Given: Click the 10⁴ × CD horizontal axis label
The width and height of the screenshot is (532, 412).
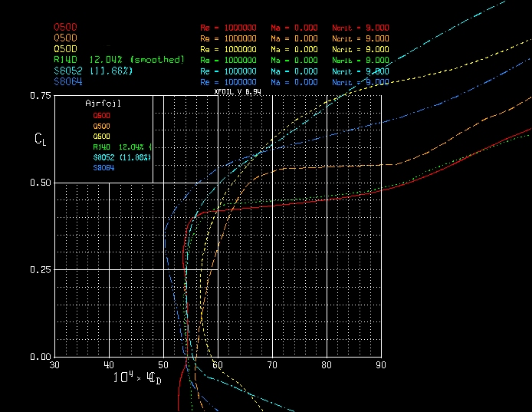Looking at the screenshot, I should tap(137, 378).
